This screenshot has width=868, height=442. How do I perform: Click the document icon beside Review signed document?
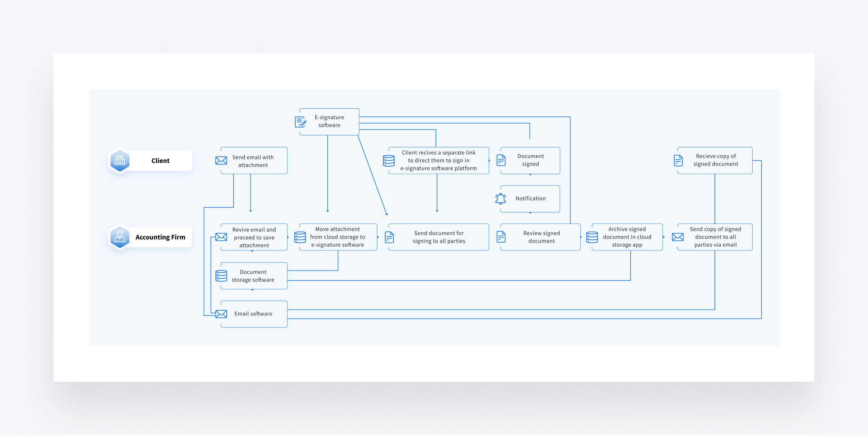click(x=501, y=237)
